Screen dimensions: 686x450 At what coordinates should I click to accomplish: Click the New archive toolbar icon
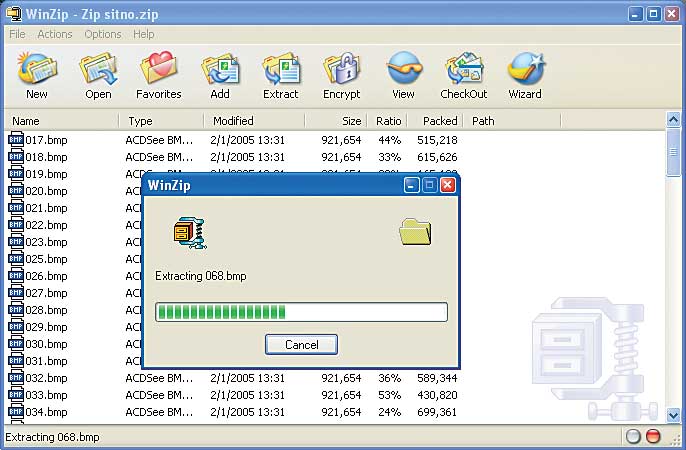point(37,68)
